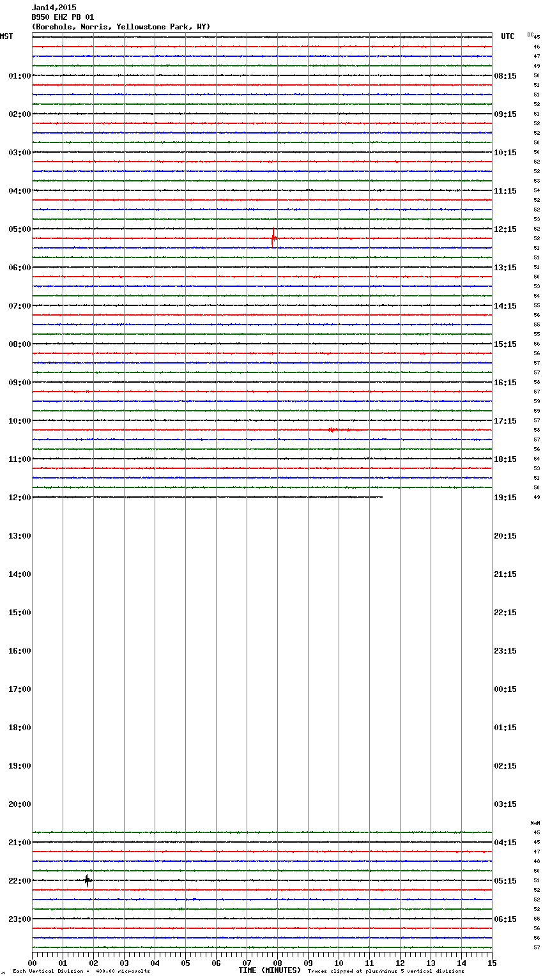Select the 10:00 MST time label
The height and width of the screenshot is (980, 543).
(x=20, y=421)
